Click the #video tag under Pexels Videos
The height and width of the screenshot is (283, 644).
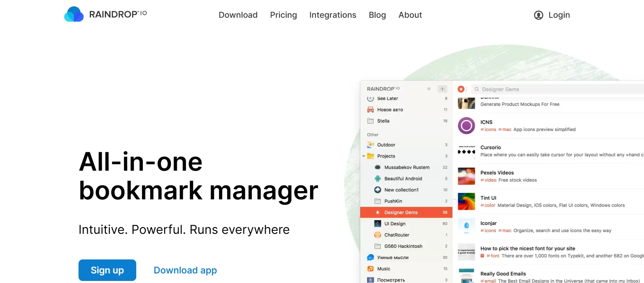pos(488,180)
